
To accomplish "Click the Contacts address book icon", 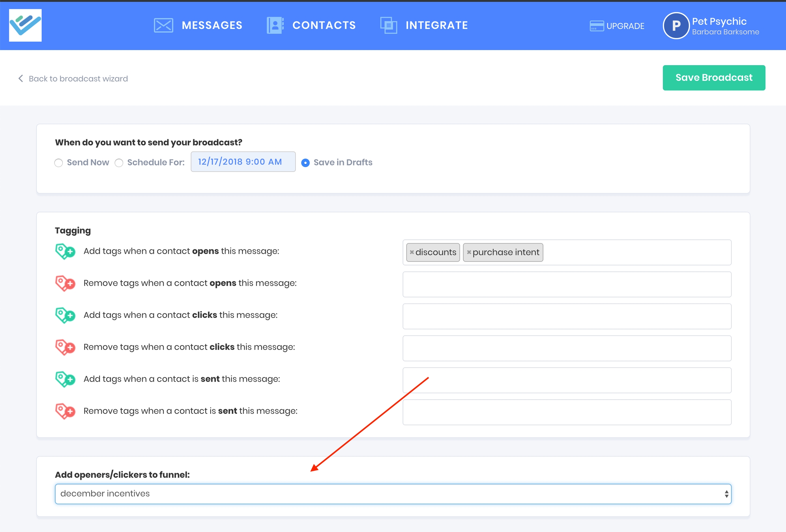I will [x=275, y=25].
